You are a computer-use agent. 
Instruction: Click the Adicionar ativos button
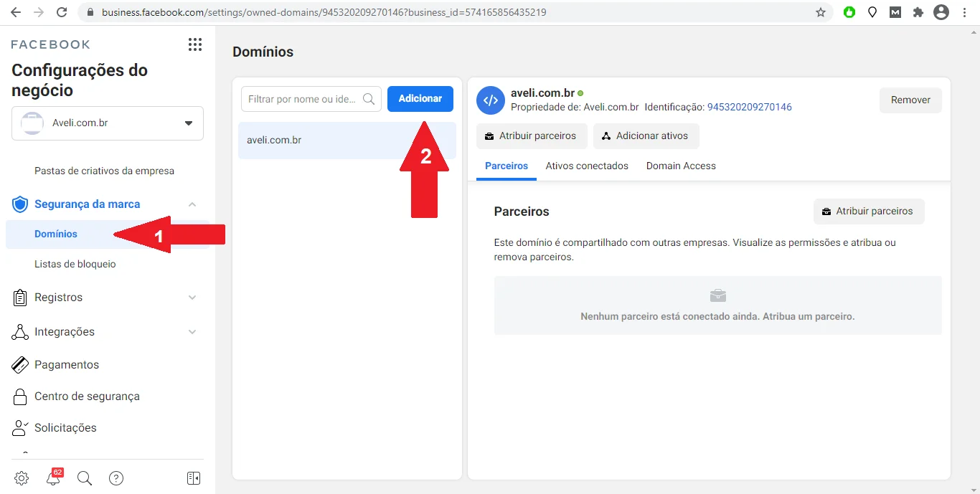click(x=646, y=136)
